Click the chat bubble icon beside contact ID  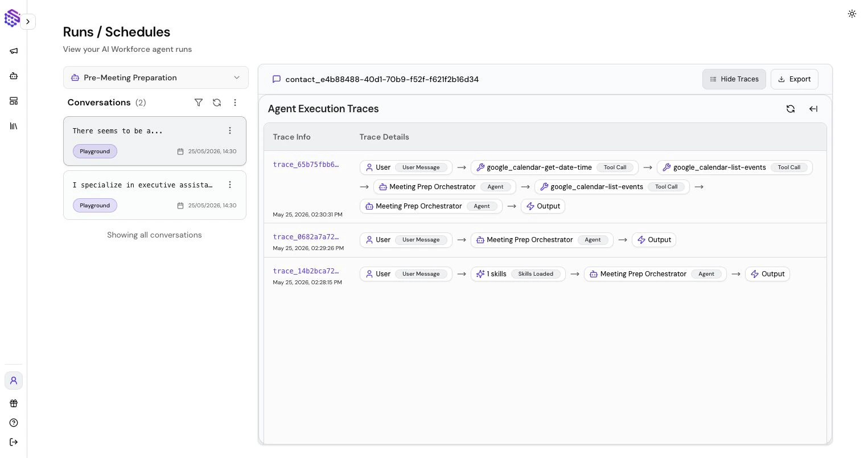(277, 79)
